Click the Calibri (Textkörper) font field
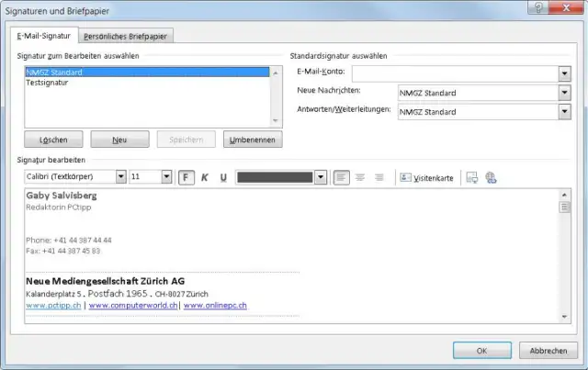Screen dimensions: 588x370 pos(71,176)
